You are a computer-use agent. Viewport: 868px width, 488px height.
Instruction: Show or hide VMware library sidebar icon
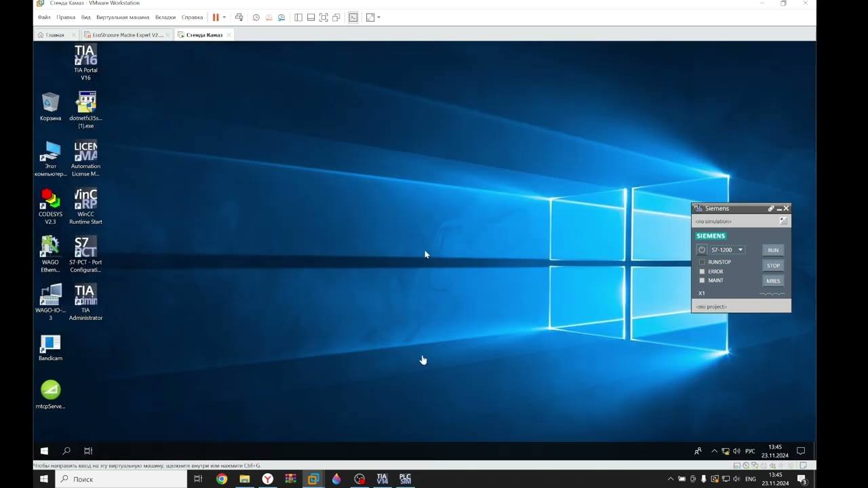click(x=298, y=18)
